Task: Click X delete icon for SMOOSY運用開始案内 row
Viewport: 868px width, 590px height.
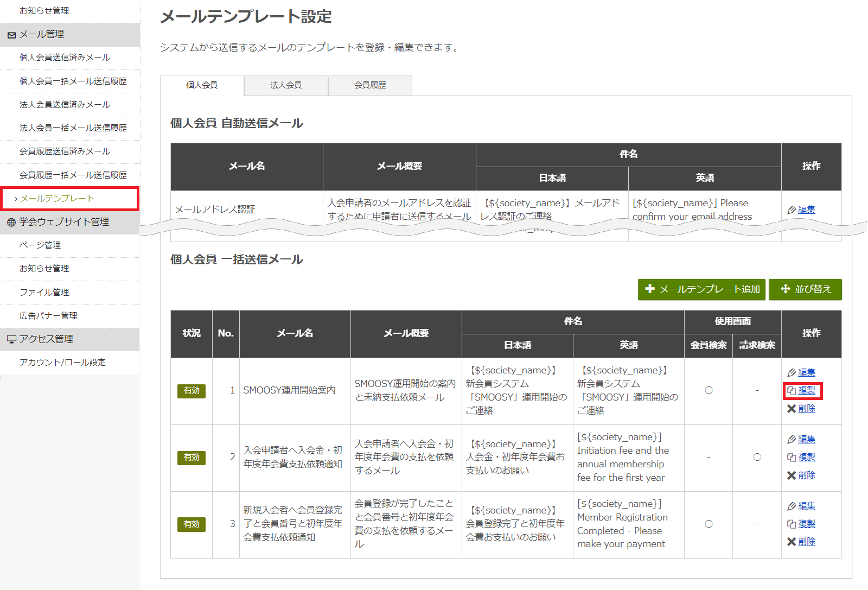Action: pos(792,408)
